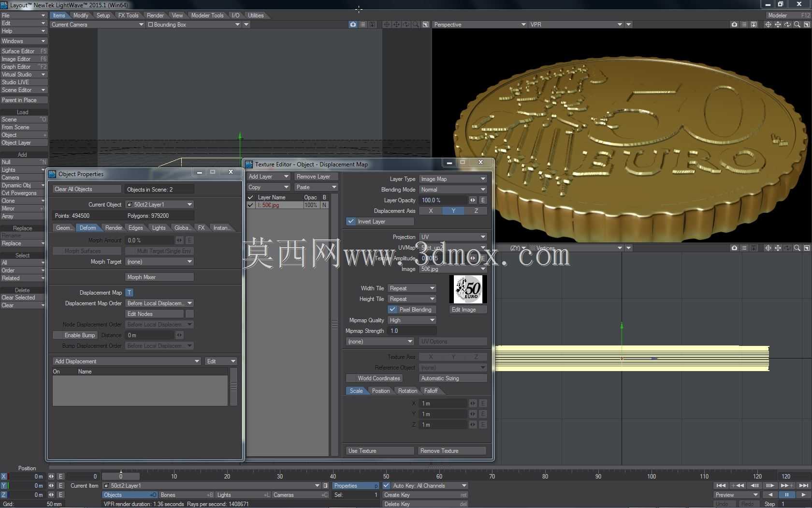Click zoom magnifier icon in bottom Vertices viewport

797,248
